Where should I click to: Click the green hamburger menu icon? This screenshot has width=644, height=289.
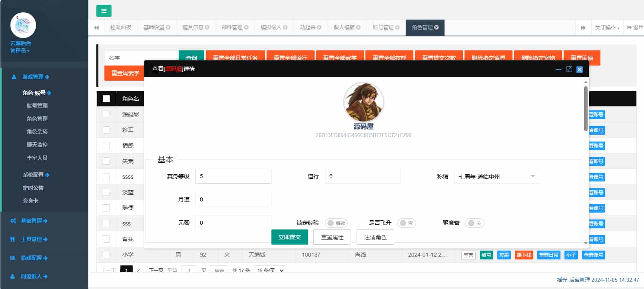(104, 11)
